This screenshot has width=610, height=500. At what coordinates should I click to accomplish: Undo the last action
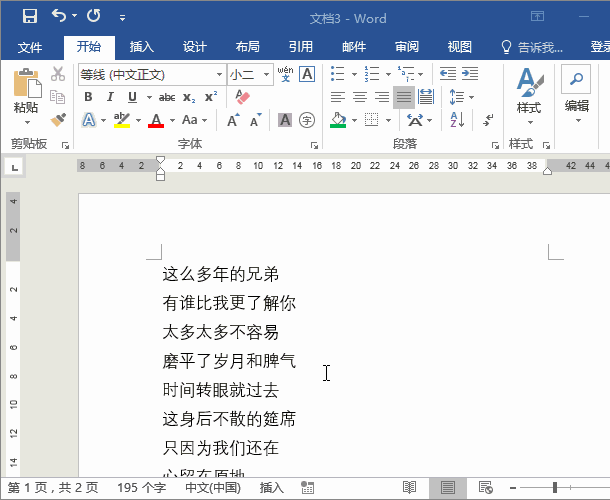59,16
